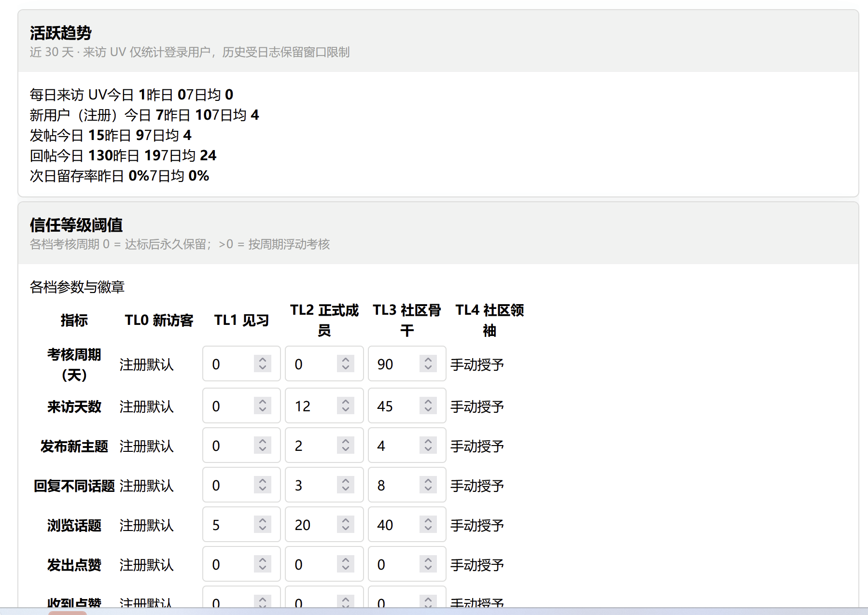Increase TL1 来访天数 value with up arrow
Image resolution: width=868 pixels, height=615 pixels.
pos(262,401)
